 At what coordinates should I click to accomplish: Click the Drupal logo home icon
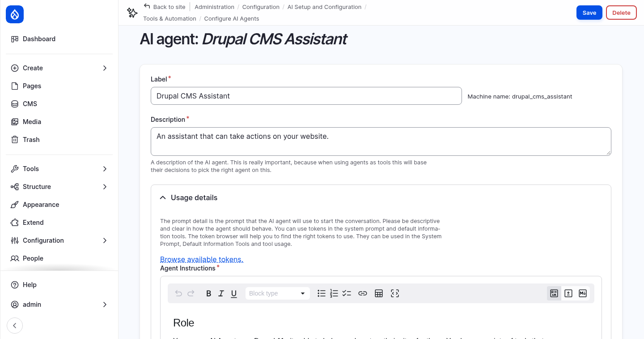click(x=15, y=14)
